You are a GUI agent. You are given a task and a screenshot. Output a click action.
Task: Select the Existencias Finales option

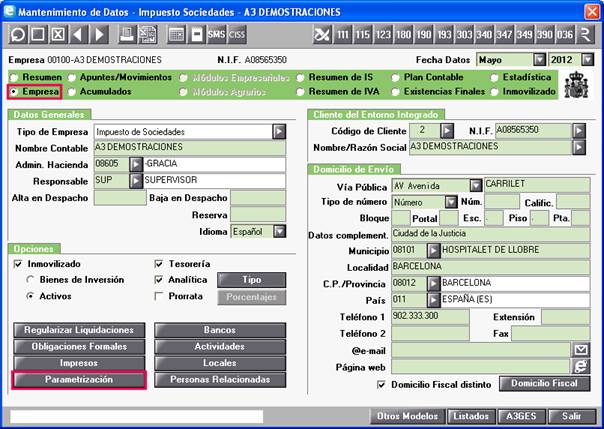tap(395, 92)
